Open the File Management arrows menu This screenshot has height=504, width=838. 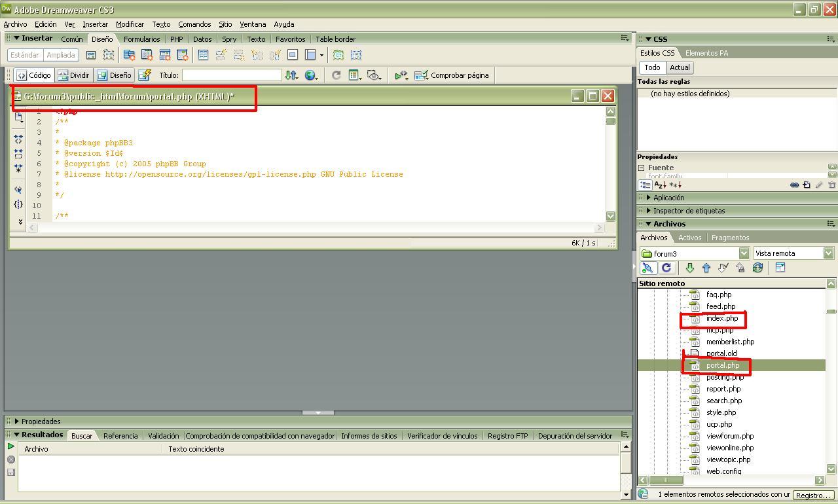291,75
